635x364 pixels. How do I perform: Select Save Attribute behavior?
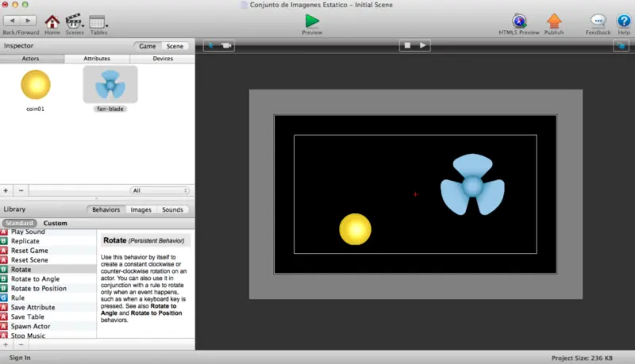point(48,308)
